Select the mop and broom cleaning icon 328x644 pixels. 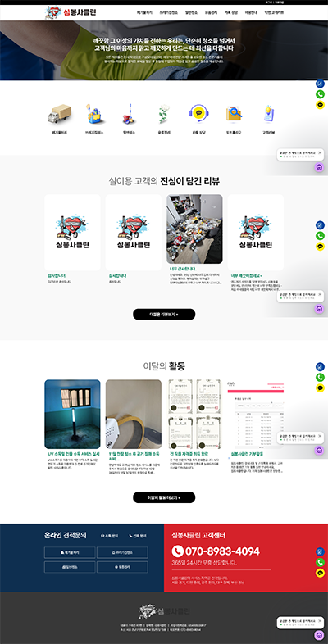click(129, 114)
